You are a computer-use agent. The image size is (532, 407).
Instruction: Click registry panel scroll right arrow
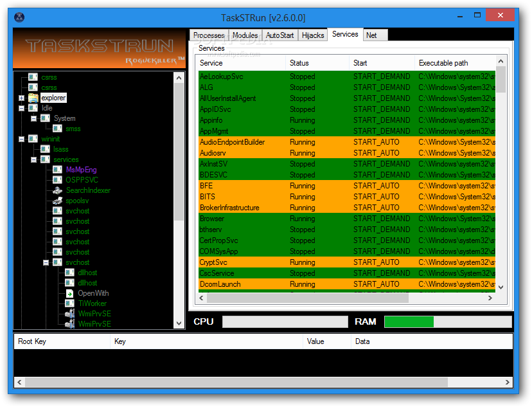(x=507, y=382)
